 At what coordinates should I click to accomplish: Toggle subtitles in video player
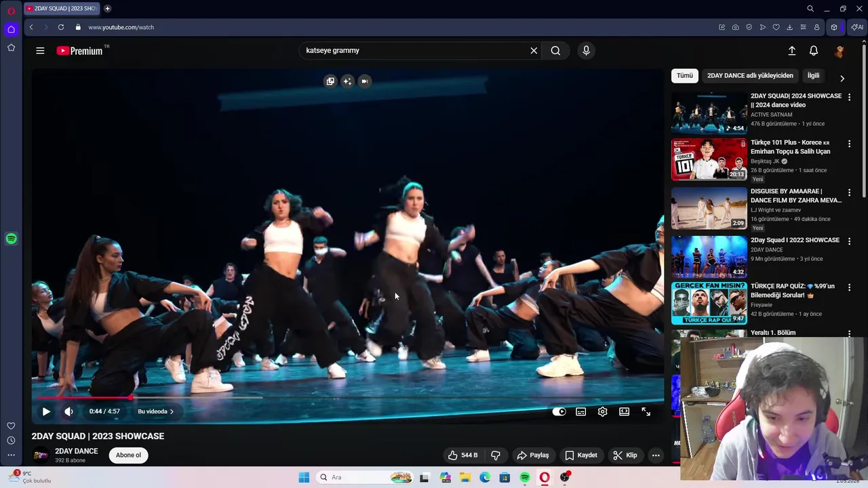tap(581, 411)
